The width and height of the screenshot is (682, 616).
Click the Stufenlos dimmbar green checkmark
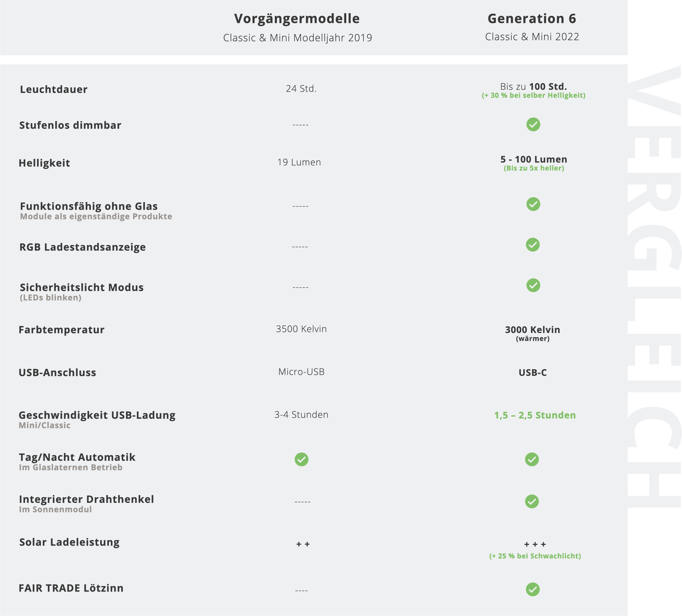click(533, 125)
